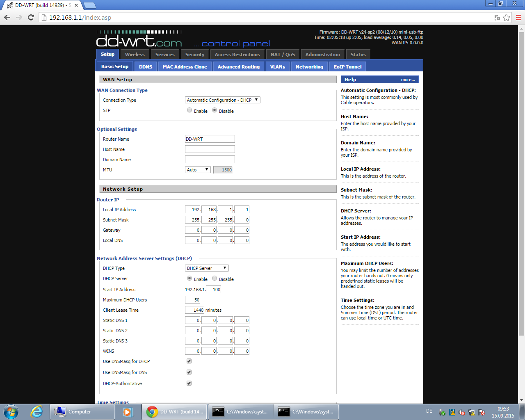Open Advanced Routing sub-tab
The width and height of the screenshot is (525, 420).
(239, 67)
